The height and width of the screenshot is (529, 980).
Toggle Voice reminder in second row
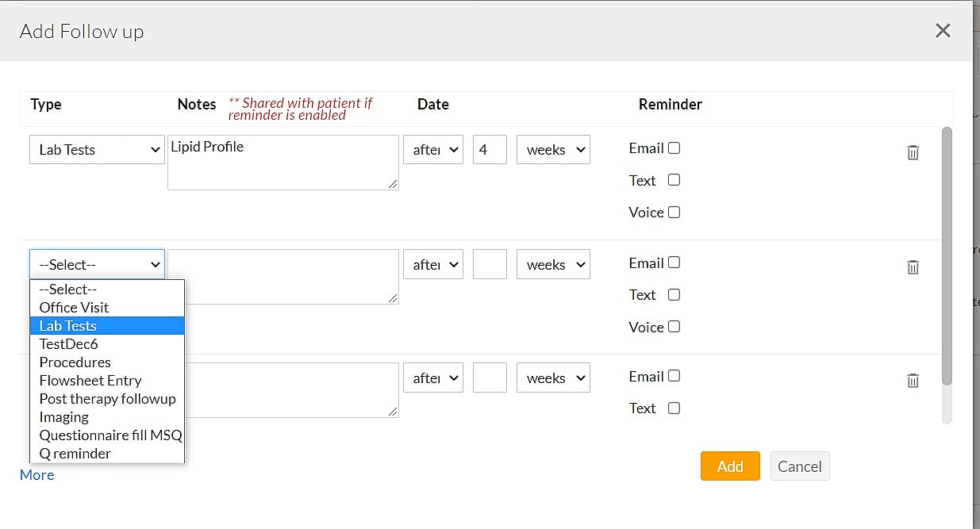pyautogui.click(x=674, y=327)
